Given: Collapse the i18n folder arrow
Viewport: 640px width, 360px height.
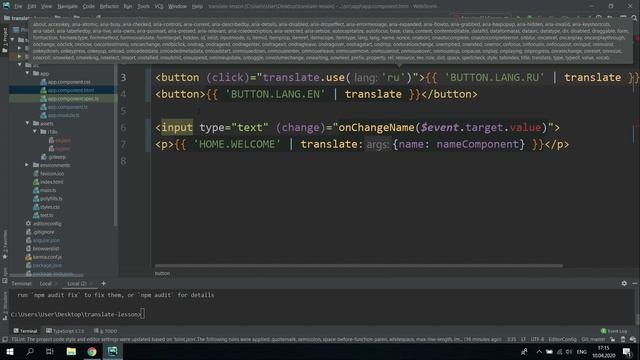Looking at the screenshot, I should point(35,132).
